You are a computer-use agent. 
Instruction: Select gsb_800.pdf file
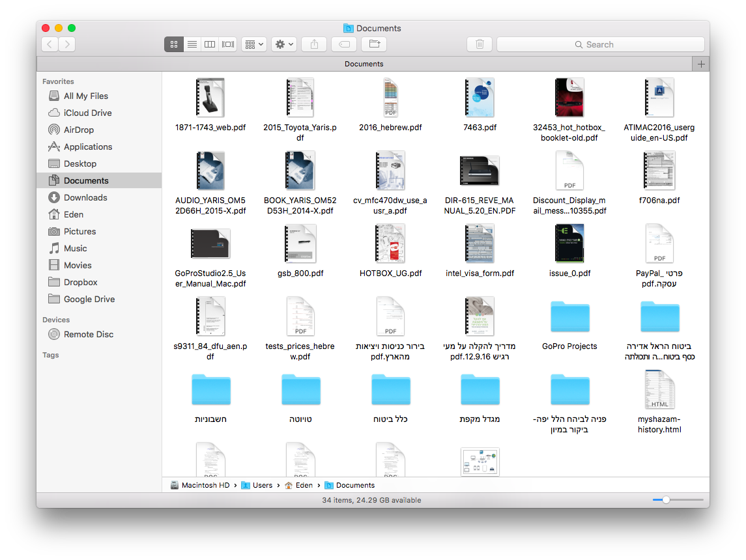[x=300, y=244]
